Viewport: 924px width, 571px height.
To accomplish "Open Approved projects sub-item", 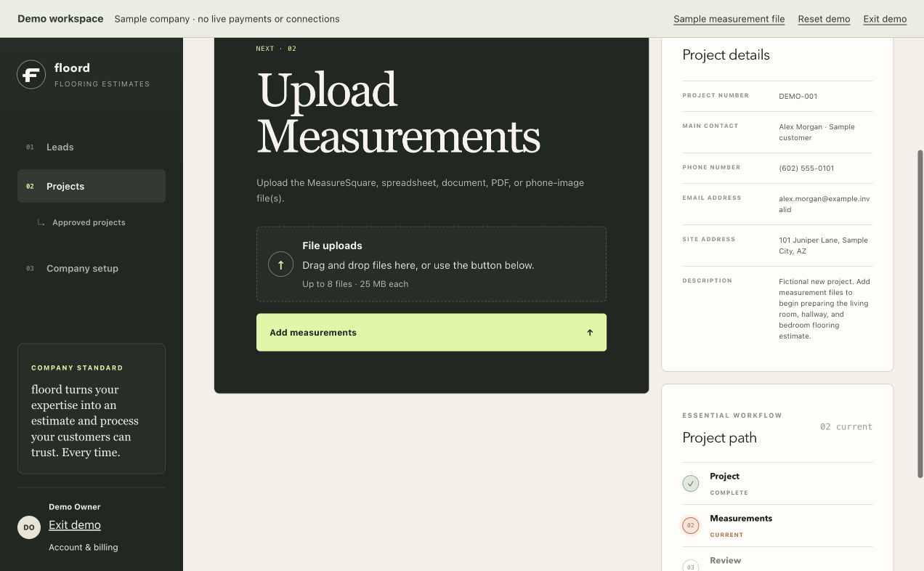I will coord(89,222).
